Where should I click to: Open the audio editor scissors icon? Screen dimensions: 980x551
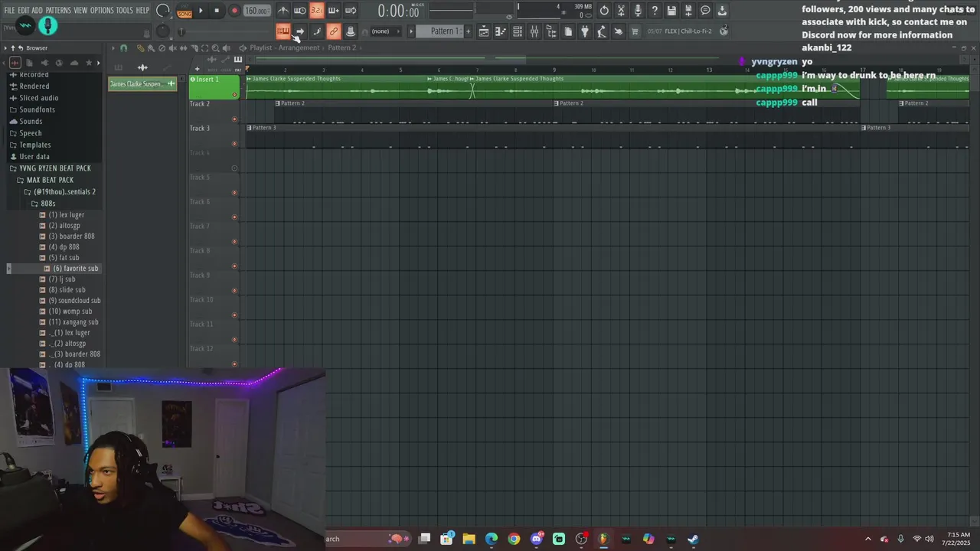pos(621,11)
